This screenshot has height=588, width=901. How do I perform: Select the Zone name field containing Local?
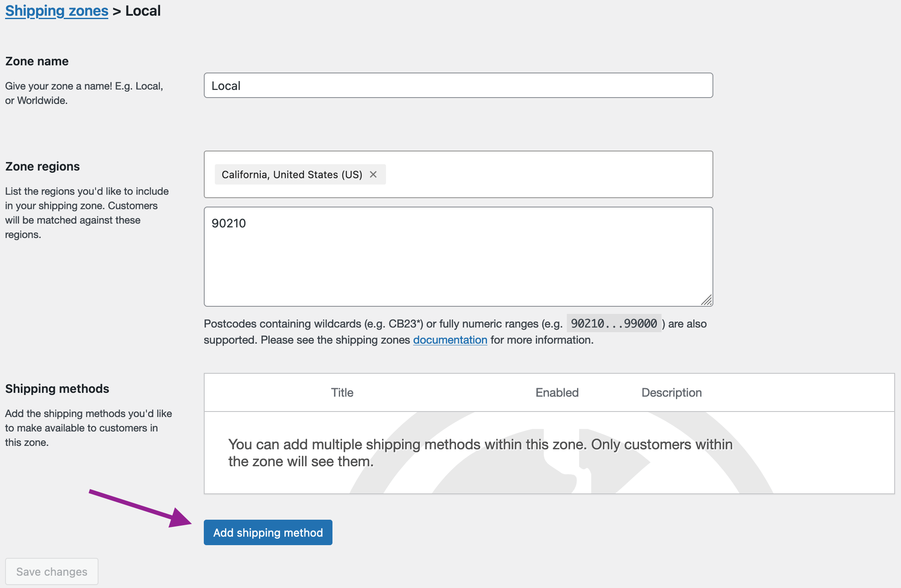pos(458,85)
